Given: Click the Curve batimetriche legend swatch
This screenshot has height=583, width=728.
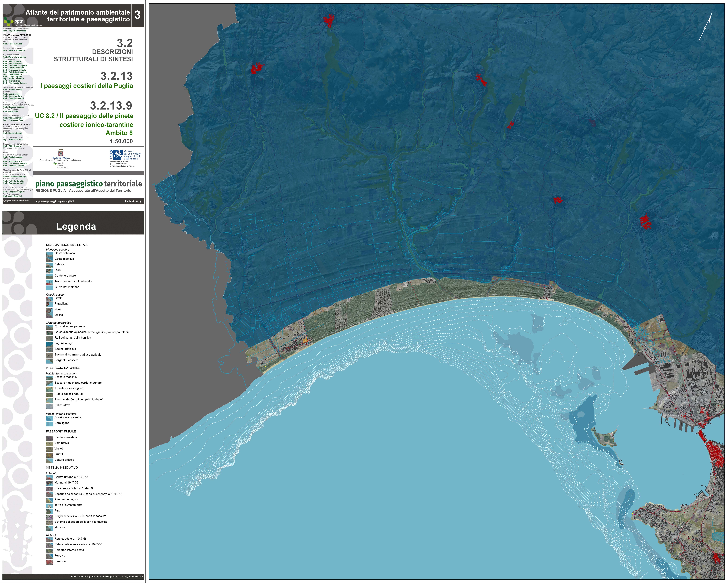Looking at the screenshot, I should tap(50, 288).
